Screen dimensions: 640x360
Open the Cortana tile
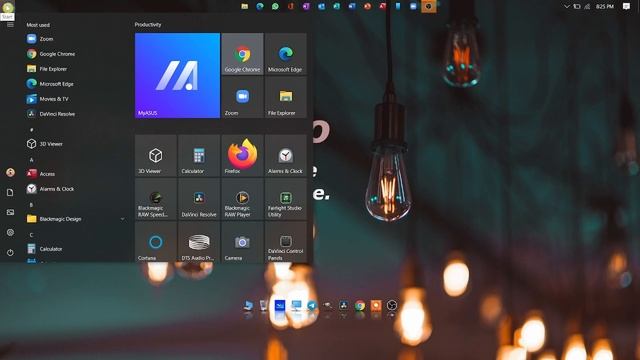point(156,242)
